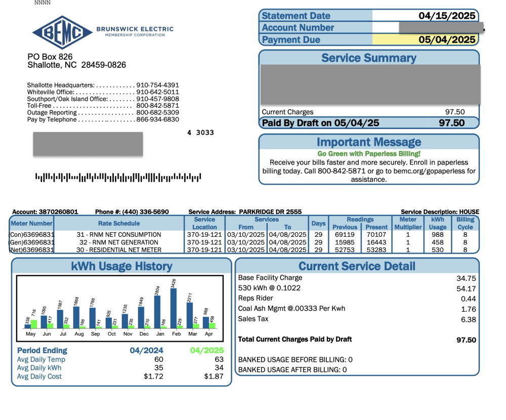Select the Paid By Draft row

(369, 122)
